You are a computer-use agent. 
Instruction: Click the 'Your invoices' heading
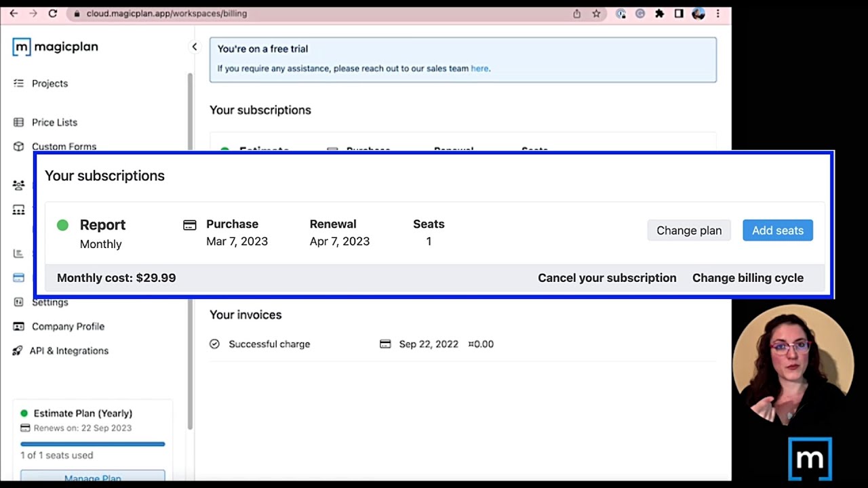[x=245, y=315]
